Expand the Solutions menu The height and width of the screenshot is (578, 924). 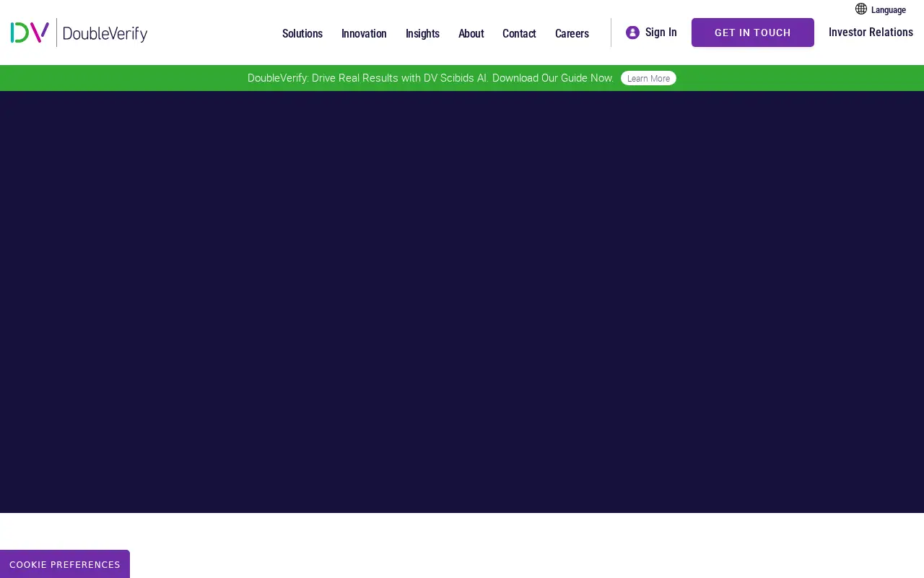point(302,33)
